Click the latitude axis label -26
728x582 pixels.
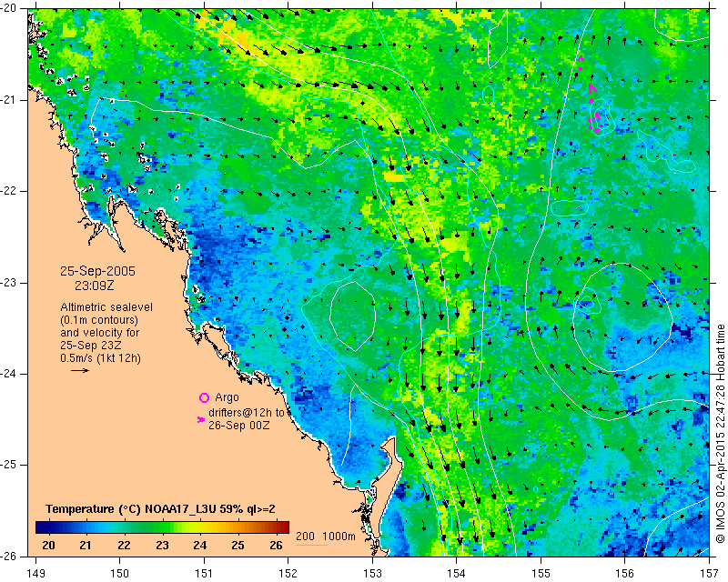(9, 557)
